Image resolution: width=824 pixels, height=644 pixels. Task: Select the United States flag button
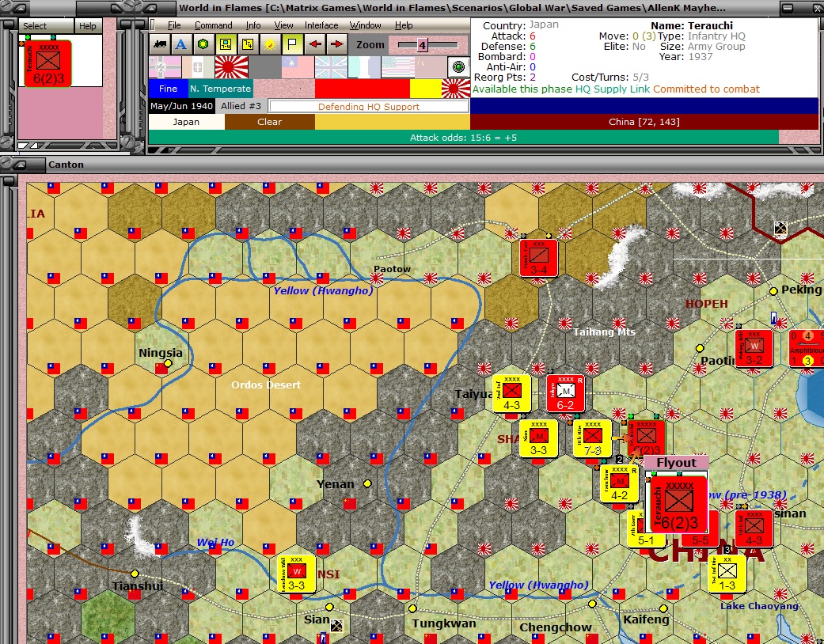[397, 67]
